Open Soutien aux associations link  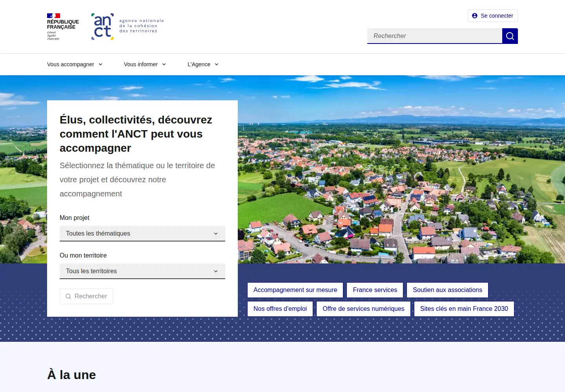[447, 290]
